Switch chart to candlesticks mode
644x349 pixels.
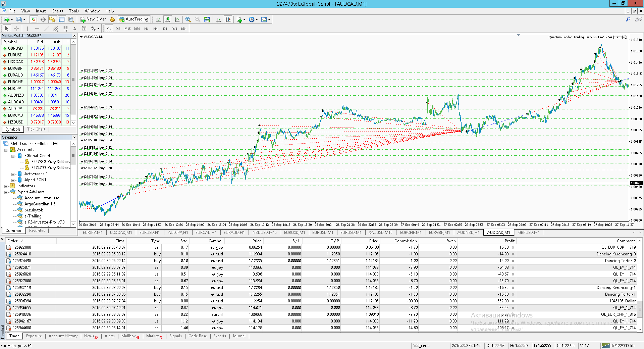tap(168, 19)
